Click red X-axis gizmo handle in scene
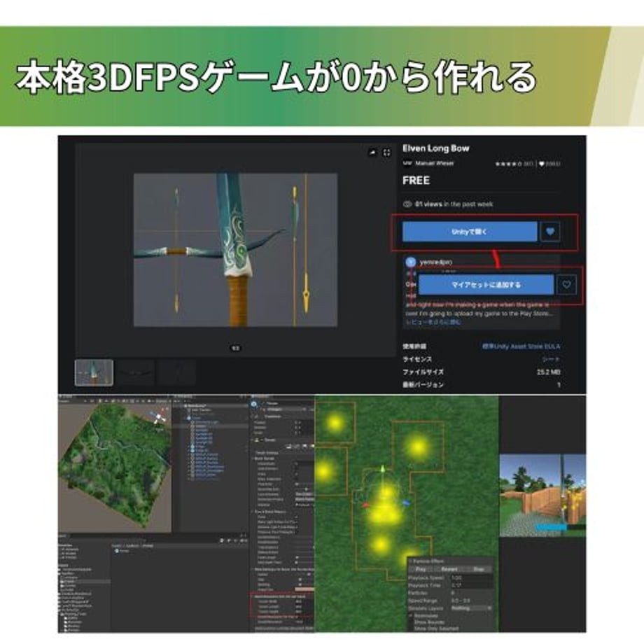This screenshot has height=644, width=644. (365, 505)
